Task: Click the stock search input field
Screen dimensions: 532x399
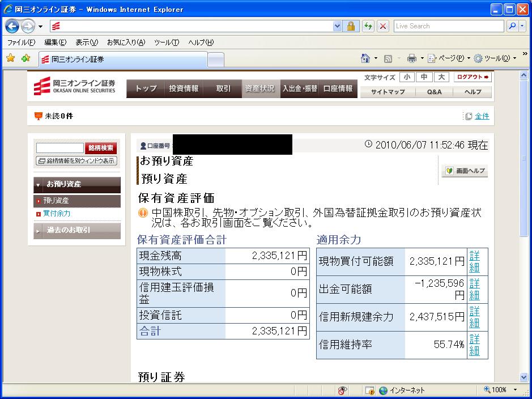Action: [59, 148]
